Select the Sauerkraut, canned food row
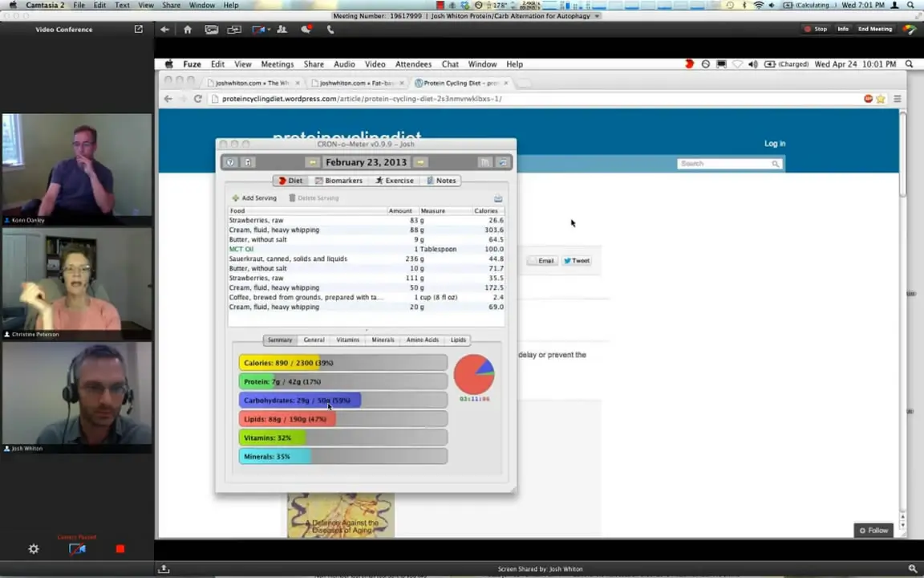 (x=366, y=259)
